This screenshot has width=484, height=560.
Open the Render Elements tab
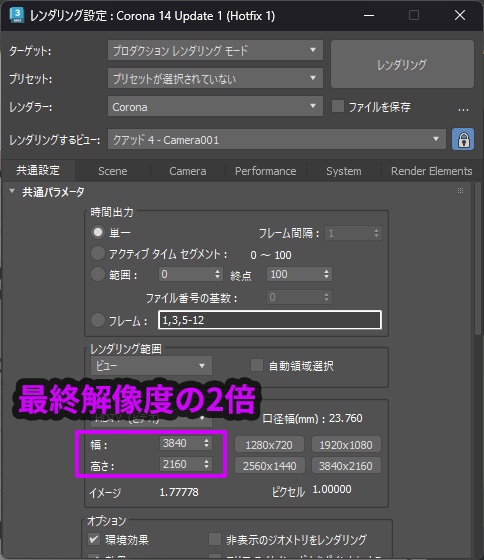(x=431, y=171)
